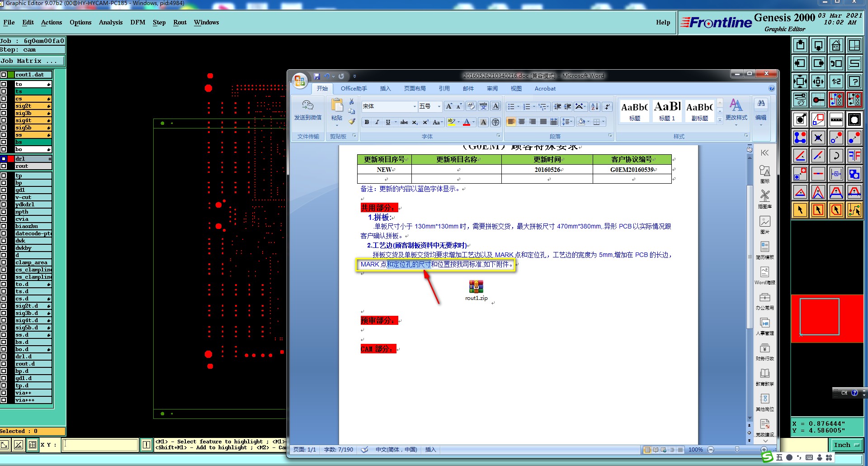Expand the font group dialog launcher
Image resolution: width=868 pixels, height=466 pixels.
pos(498,135)
